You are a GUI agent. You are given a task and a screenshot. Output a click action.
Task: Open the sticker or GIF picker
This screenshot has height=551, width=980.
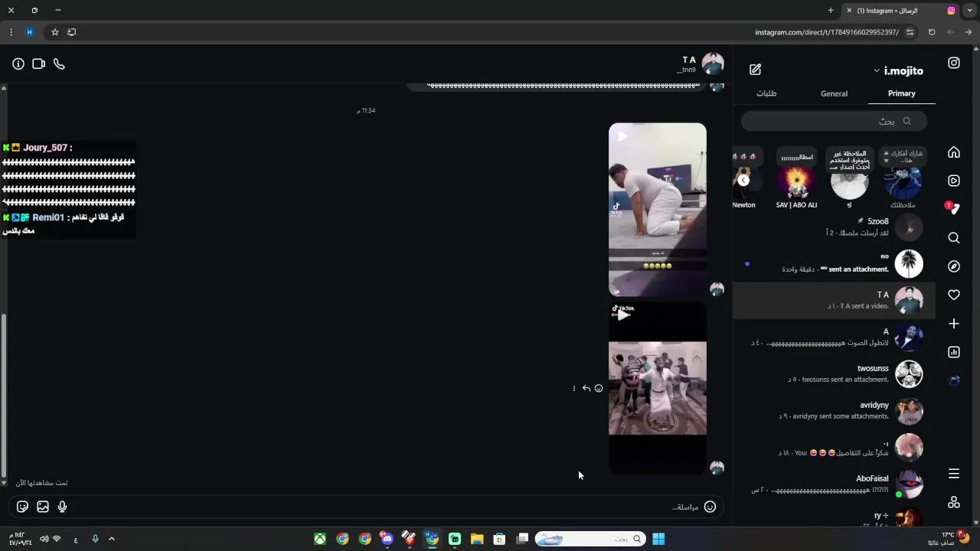[x=22, y=507]
